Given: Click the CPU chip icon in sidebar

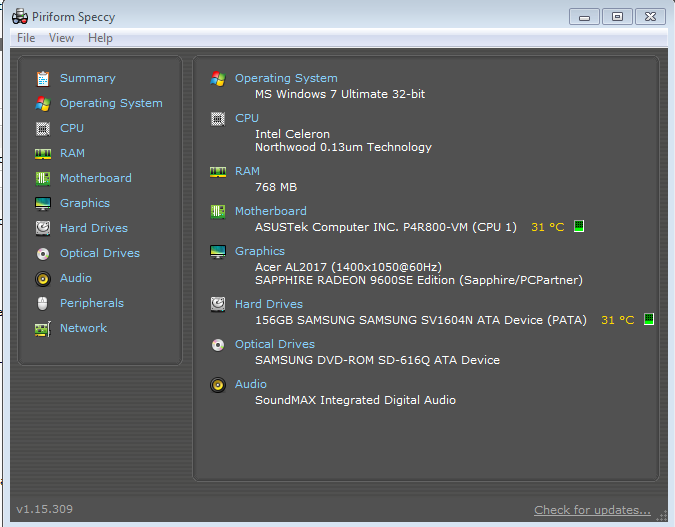Looking at the screenshot, I should point(43,129).
